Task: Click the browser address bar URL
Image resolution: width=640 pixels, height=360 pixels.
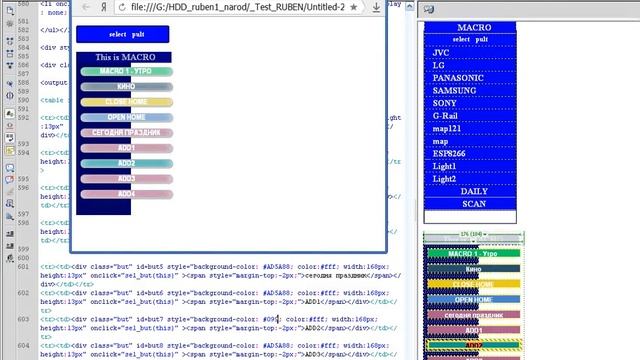Action: (x=238, y=7)
